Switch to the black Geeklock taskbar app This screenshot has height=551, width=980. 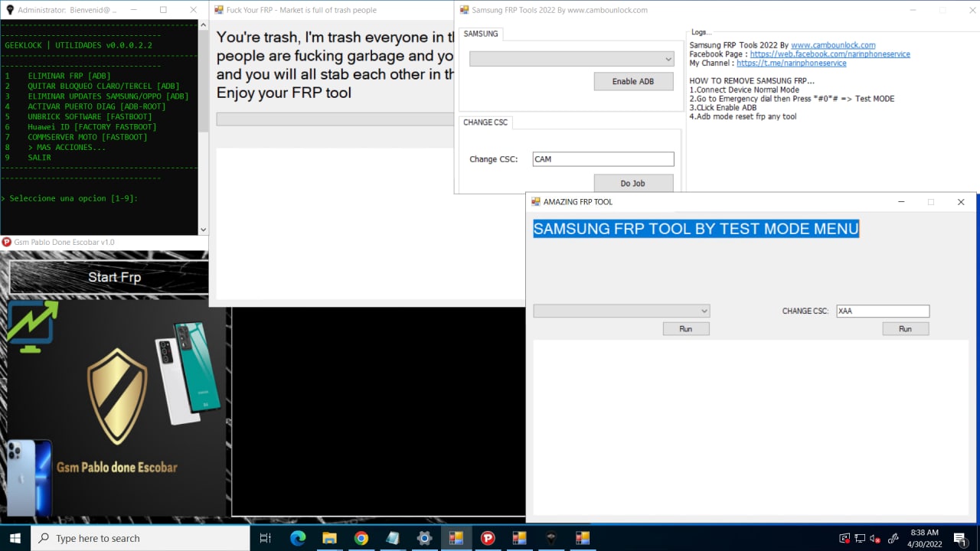click(x=551, y=538)
